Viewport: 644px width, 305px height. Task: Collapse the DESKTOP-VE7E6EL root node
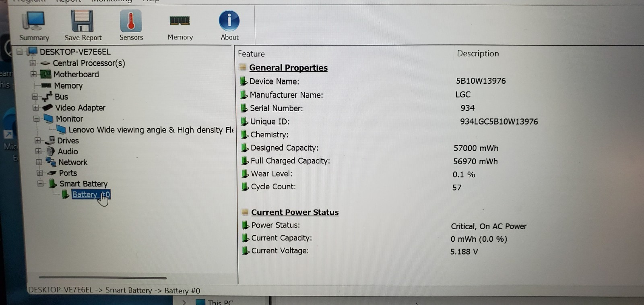19,52
